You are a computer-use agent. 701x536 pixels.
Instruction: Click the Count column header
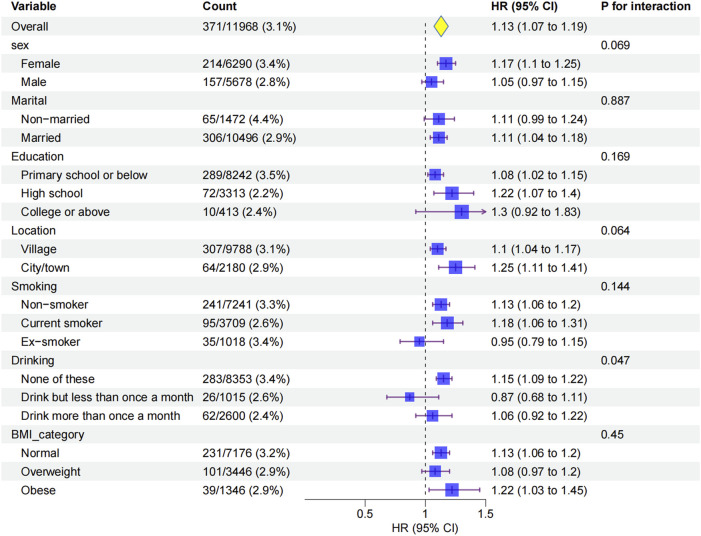click(219, 6)
